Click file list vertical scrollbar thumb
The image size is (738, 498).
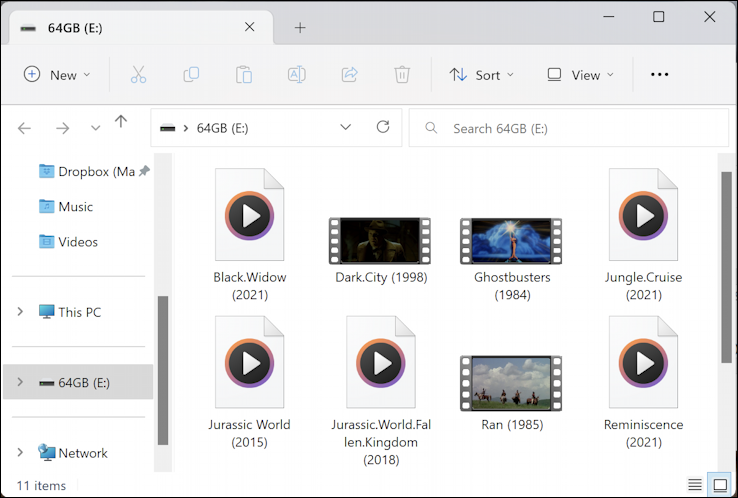(726, 267)
